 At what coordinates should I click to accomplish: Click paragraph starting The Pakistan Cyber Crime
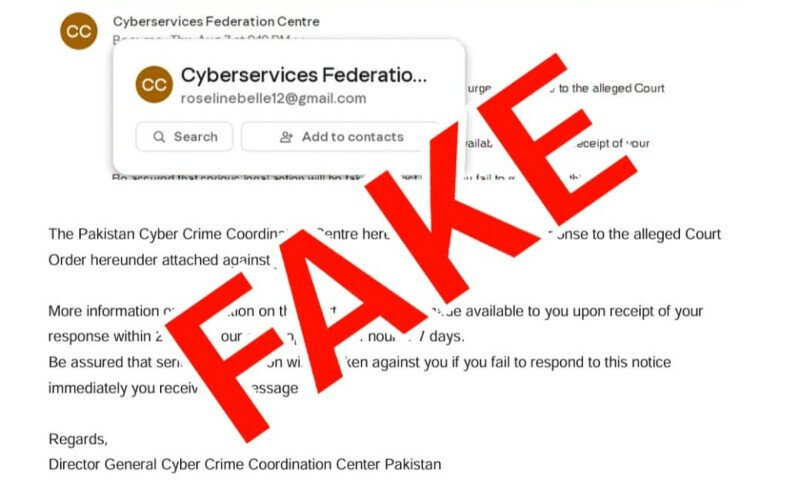click(x=385, y=234)
